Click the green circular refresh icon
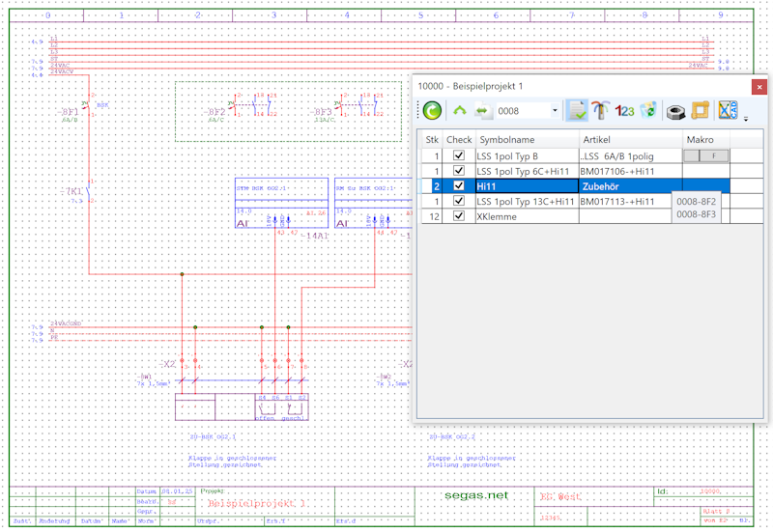The width and height of the screenshot is (773, 532). click(x=432, y=110)
